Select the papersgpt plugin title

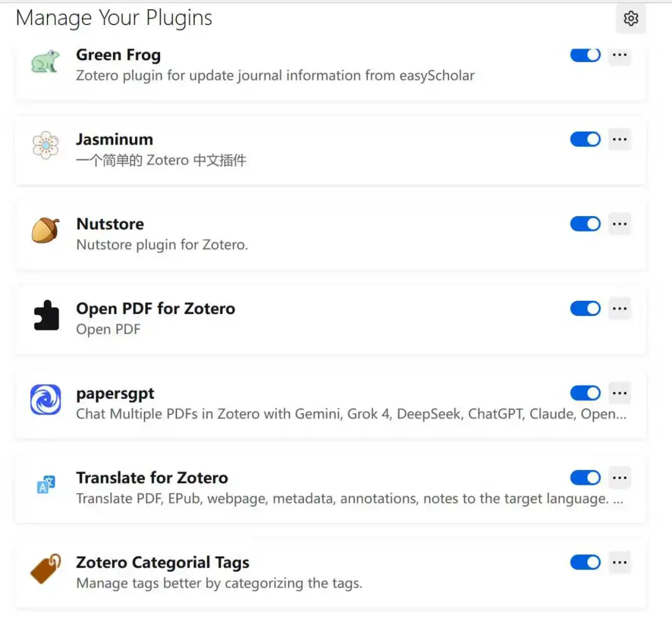pyautogui.click(x=115, y=394)
